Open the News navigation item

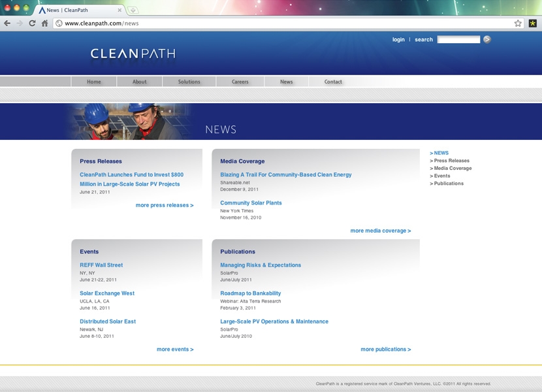286,82
